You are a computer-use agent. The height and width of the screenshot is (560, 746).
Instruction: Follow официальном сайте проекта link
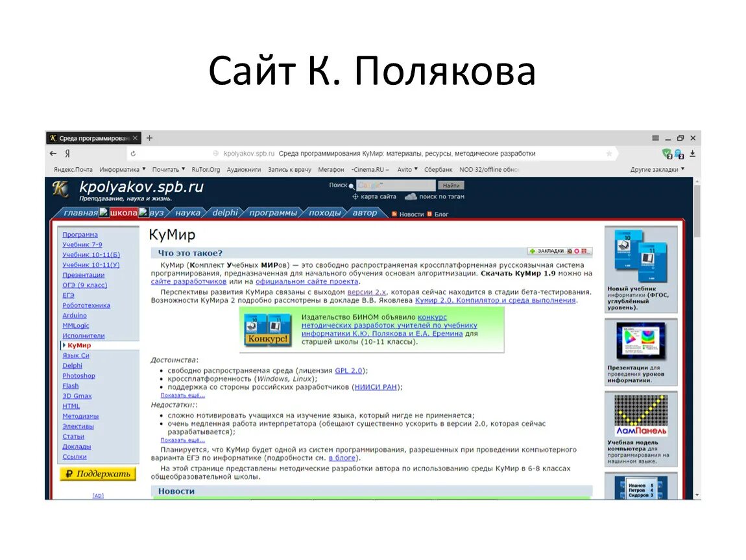(x=307, y=281)
